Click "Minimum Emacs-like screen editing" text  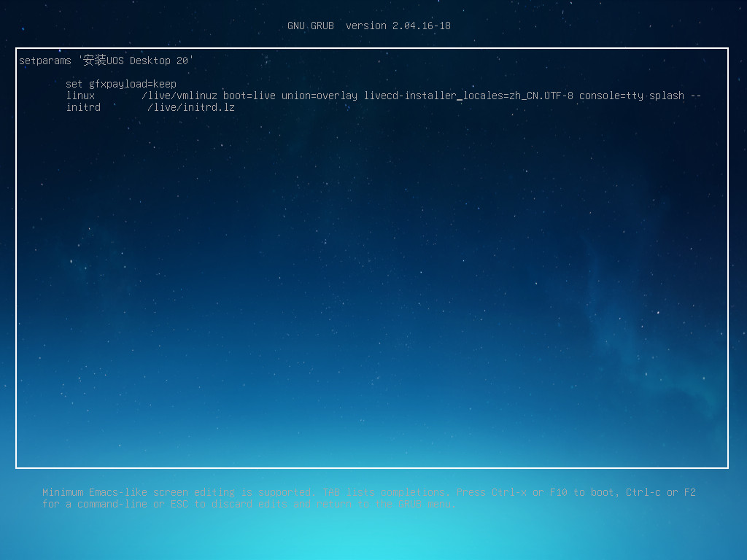point(139,492)
